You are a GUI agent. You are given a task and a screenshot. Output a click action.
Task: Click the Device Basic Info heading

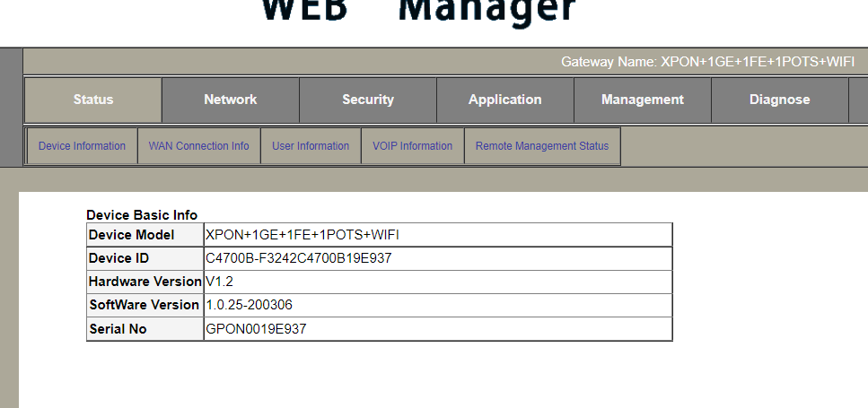tap(142, 215)
